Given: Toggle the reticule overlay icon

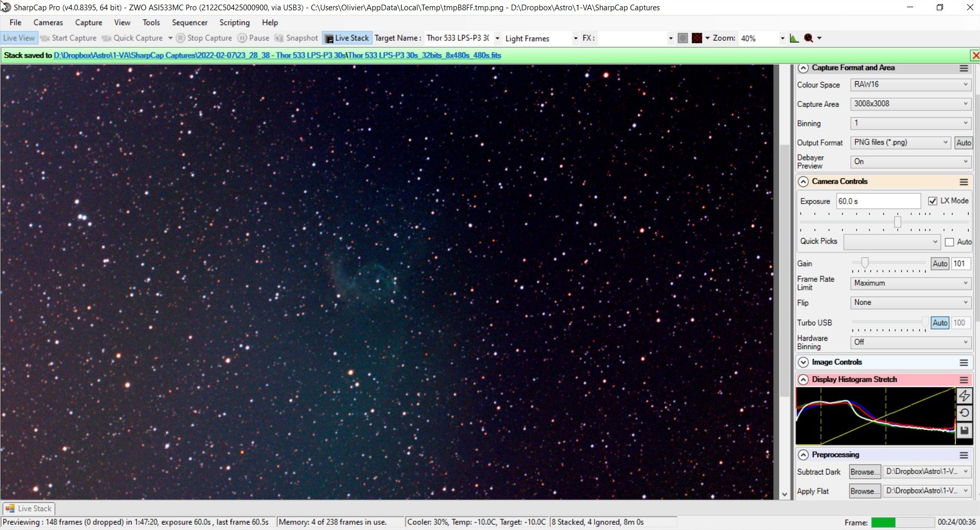Looking at the screenshot, I should pyautogui.click(x=697, y=38).
